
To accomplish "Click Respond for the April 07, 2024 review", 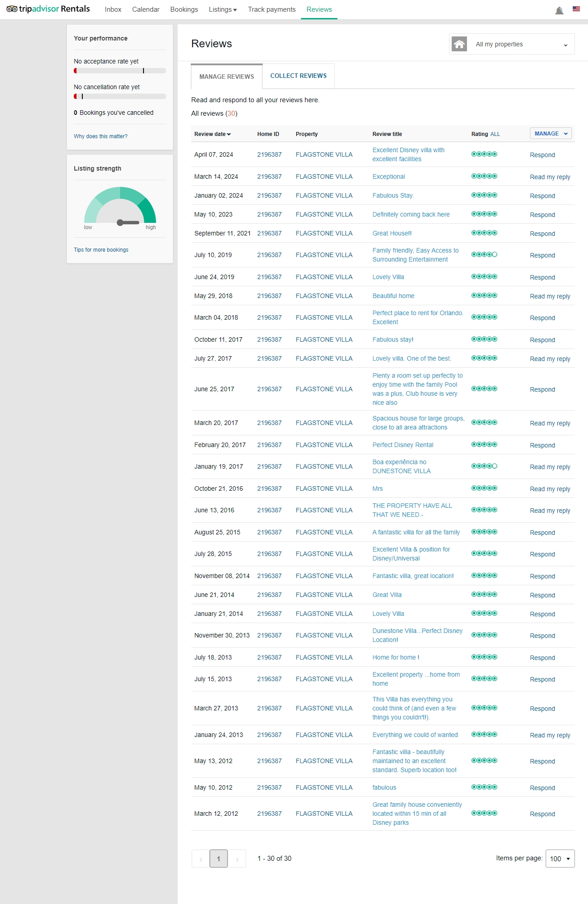I will coord(542,155).
